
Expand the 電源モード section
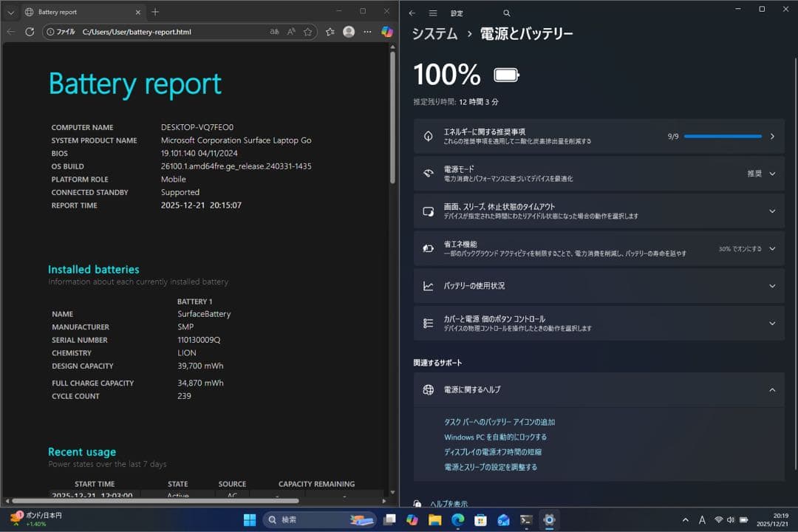(772, 173)
